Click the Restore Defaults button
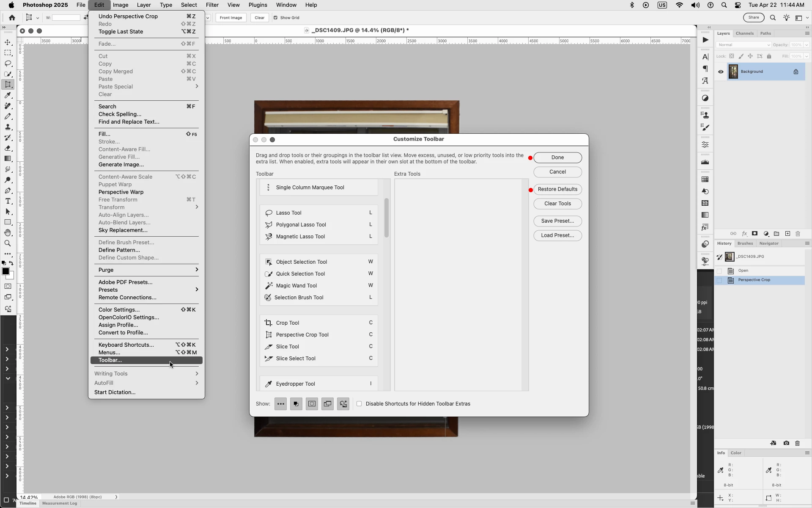Viewport: 812px width, 508px height. (557, 189)
